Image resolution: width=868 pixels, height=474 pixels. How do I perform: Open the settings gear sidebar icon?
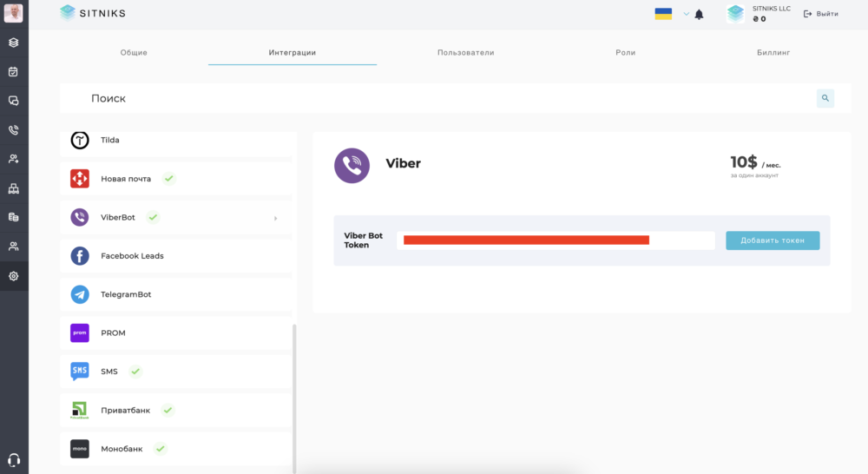pyautogui.click(x=14, y=276)
